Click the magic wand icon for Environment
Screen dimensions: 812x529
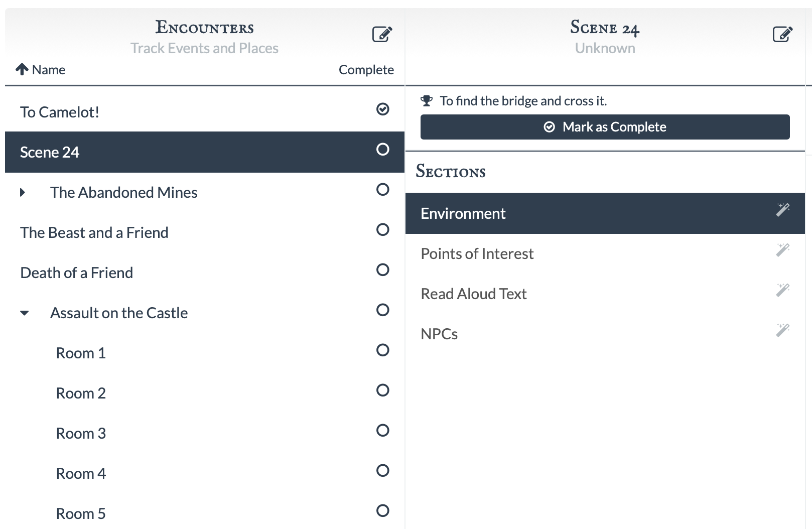click(x=783, y=209)
